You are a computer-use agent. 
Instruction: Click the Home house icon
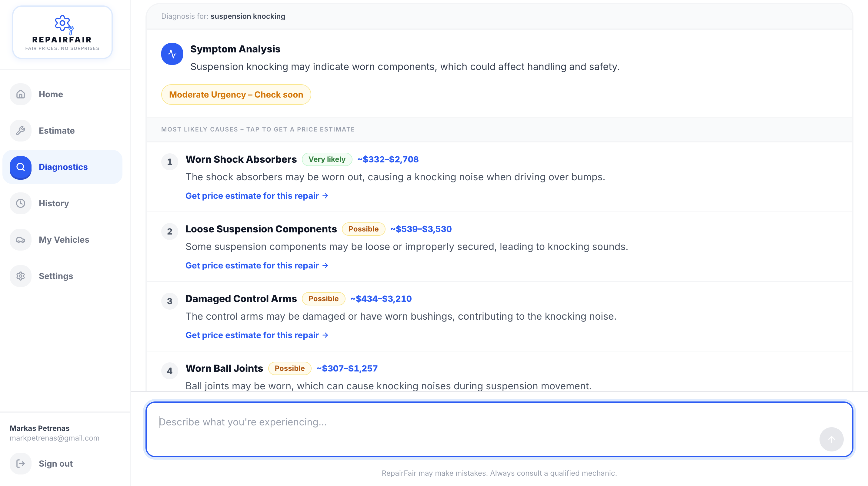[21, 94]
